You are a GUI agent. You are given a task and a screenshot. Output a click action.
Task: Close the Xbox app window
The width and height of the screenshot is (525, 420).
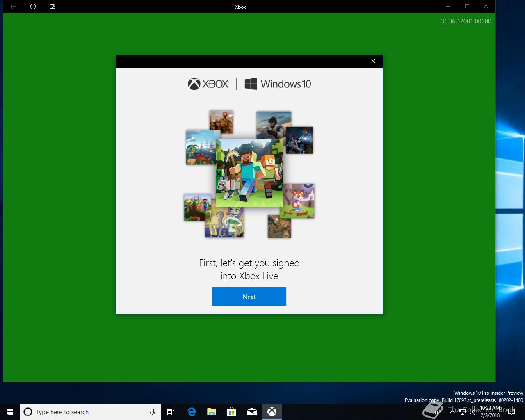tap(486, 7)
